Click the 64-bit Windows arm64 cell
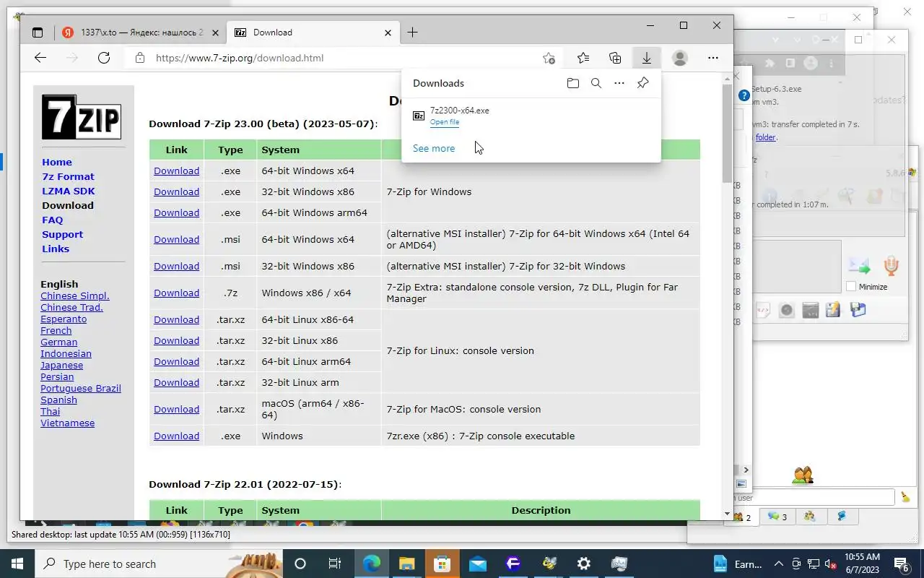Image resolution: width=924 pixels, height=578 pixels. click(x=318, y=212)
